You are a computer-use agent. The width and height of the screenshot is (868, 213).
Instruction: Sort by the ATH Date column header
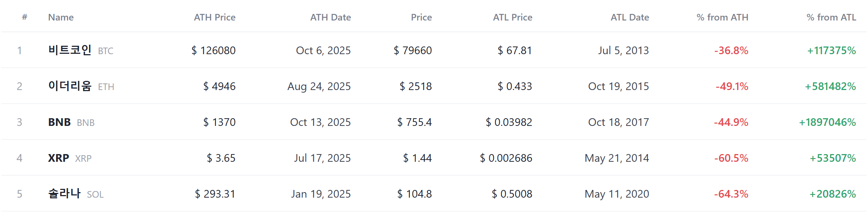pyautogui.click(x=330, y=17)
